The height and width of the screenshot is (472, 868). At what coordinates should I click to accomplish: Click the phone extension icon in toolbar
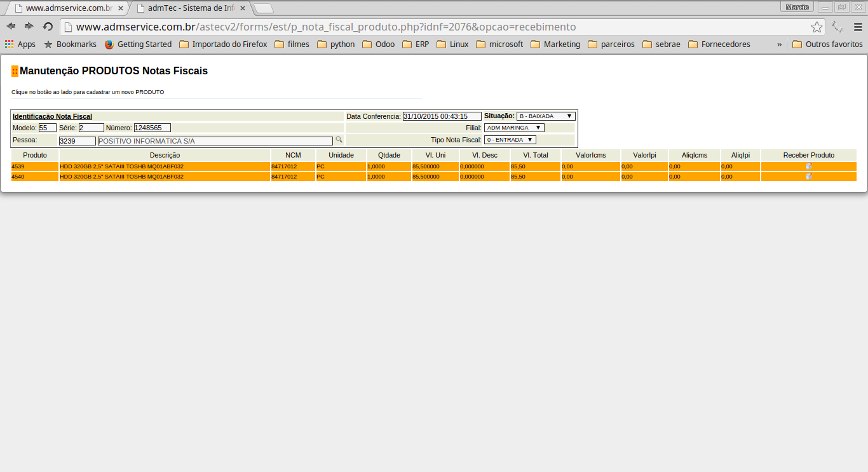click(x=837, y=27)
